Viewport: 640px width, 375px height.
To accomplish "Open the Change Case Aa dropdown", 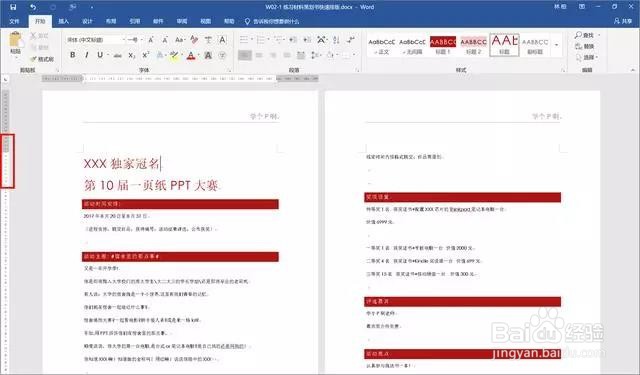I will pos(180,40).
